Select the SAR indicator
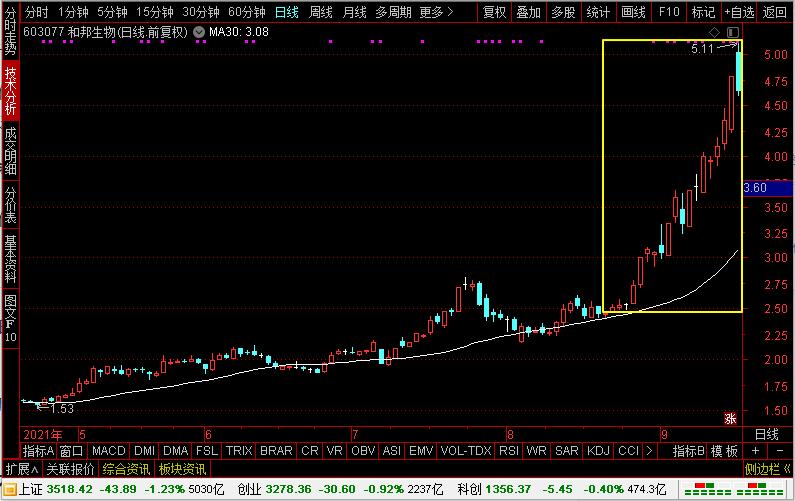795x501 pixels. 566,451
